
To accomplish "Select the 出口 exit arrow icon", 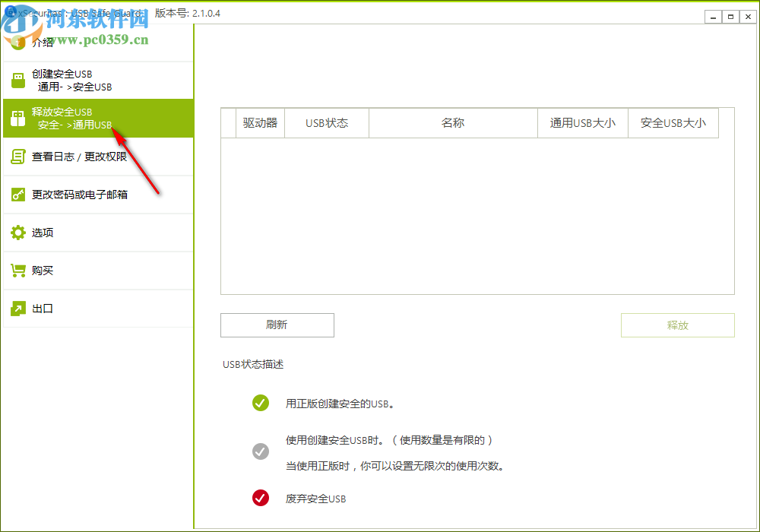I will (17, 309).
